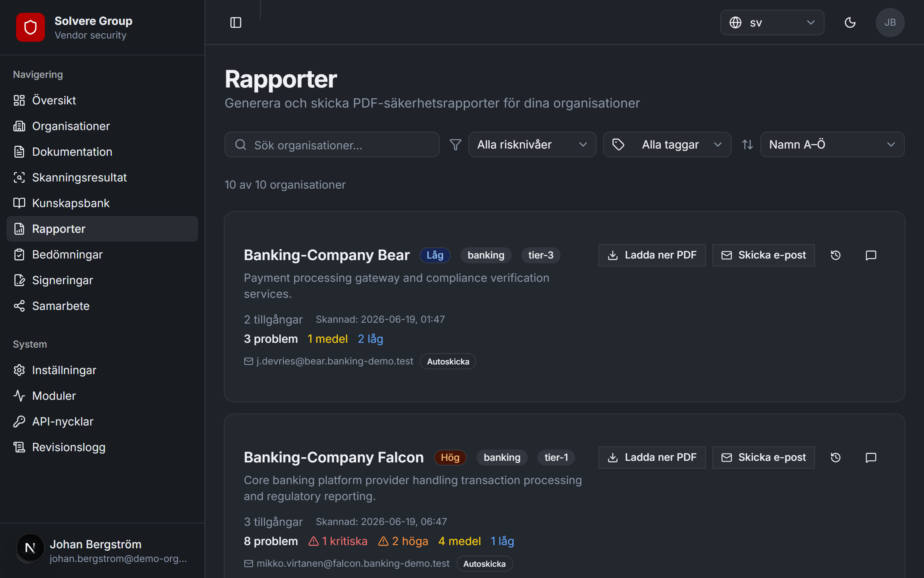The width and height of the screenshot is (924, 578).
Task: Open comments icon for Banking-Company Bear
Action: click(871, 255)
